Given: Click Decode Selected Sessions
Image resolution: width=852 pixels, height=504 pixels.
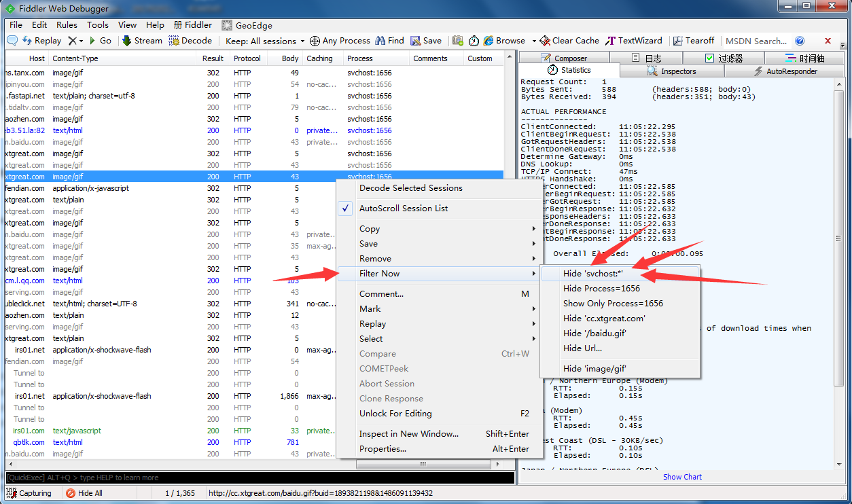Looking at the screenshot, I should pyautogui.click(x=439, y=188).
